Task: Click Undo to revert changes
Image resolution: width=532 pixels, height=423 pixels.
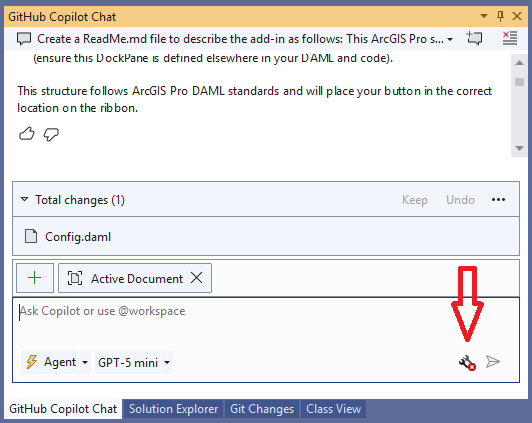Action: (x=460, y=200)
